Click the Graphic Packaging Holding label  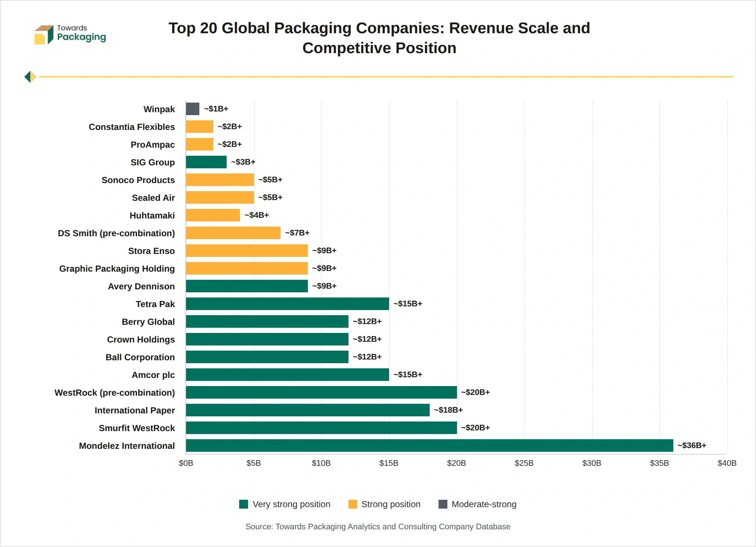point(117,269)
